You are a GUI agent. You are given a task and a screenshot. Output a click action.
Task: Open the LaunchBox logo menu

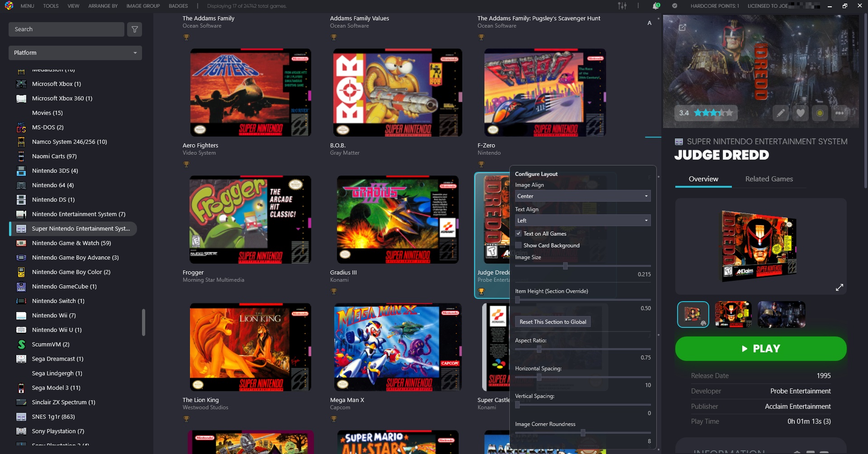(9, 6)
